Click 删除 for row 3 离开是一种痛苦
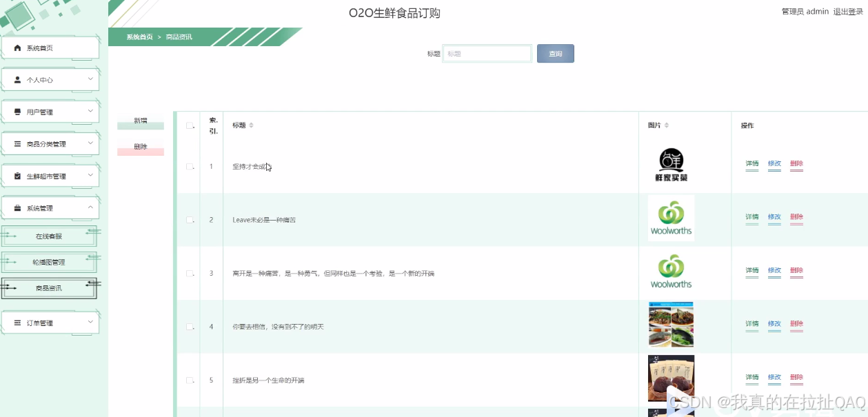The width and height of the screenshot is (868, 417). [x=796, y=271]
